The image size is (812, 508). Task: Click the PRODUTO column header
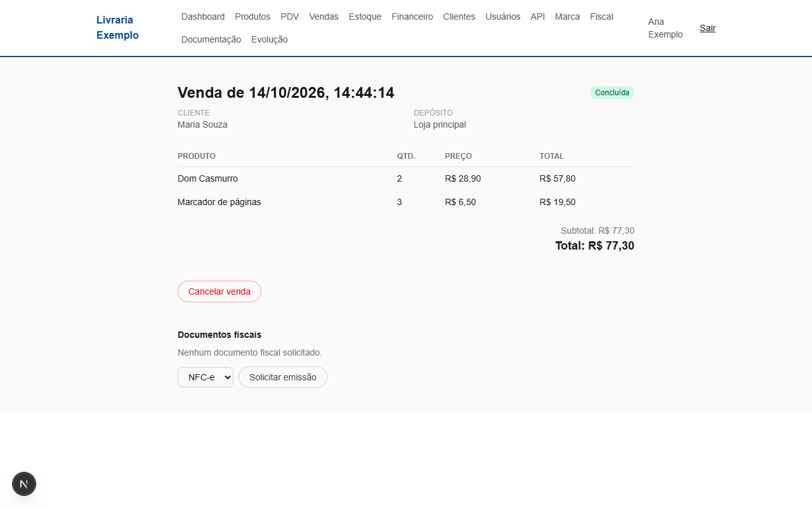197,156
